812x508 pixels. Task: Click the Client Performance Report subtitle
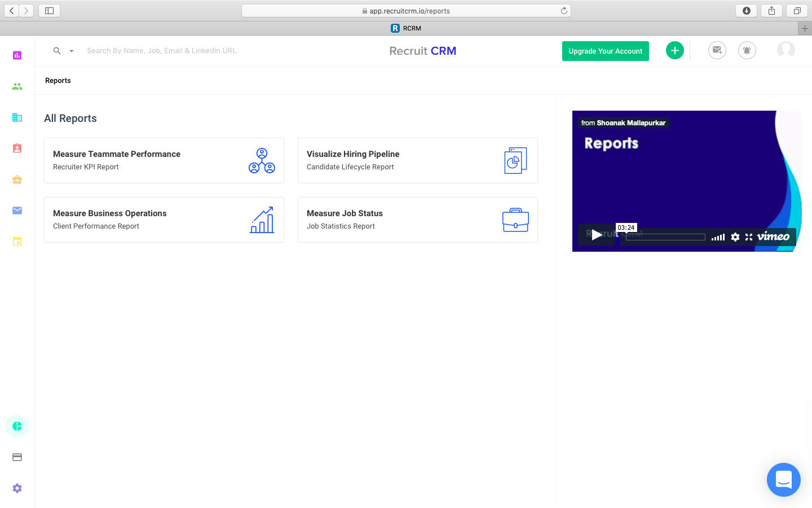point(96,226)
